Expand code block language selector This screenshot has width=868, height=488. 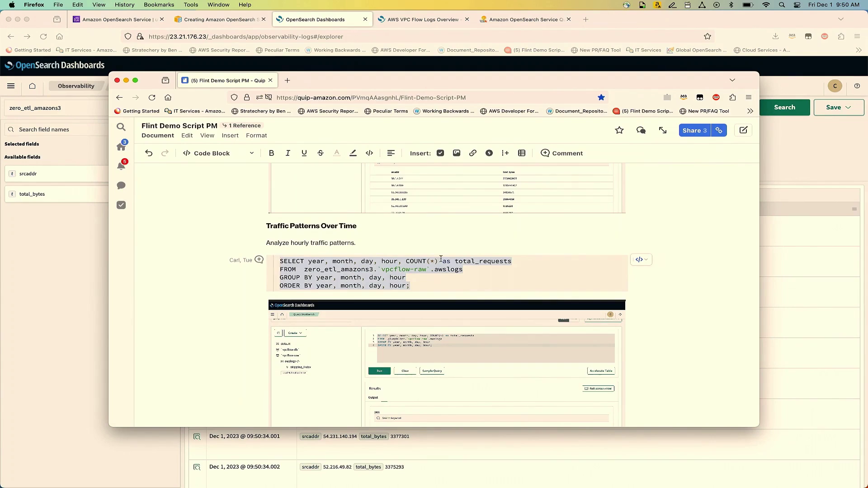click(641, 259)
